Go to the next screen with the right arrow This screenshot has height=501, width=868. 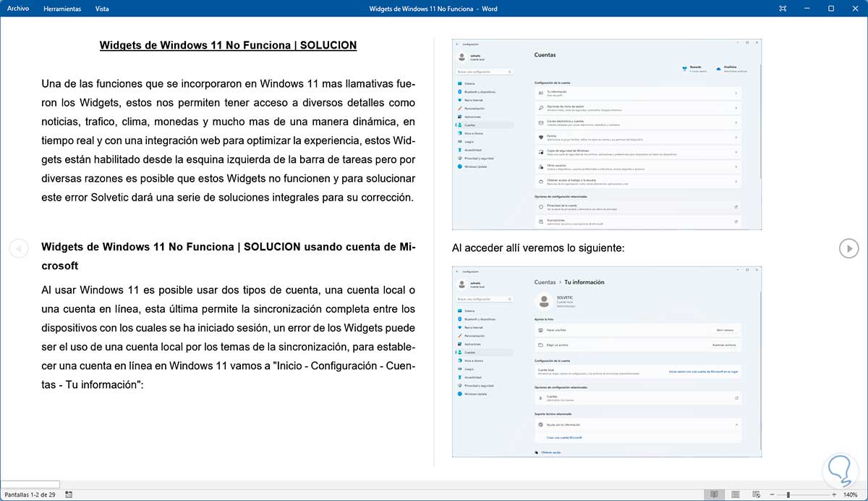click(x=848, y=248)
